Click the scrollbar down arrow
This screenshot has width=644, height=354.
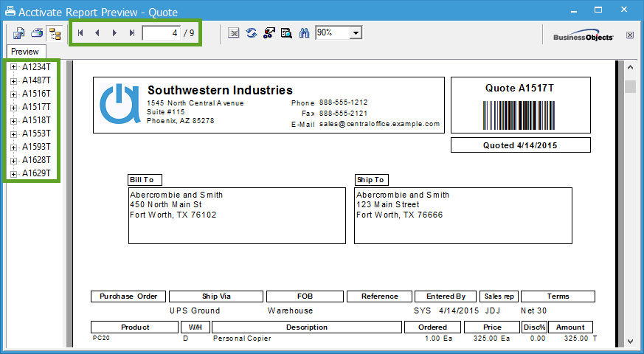(x=631, y=341)
